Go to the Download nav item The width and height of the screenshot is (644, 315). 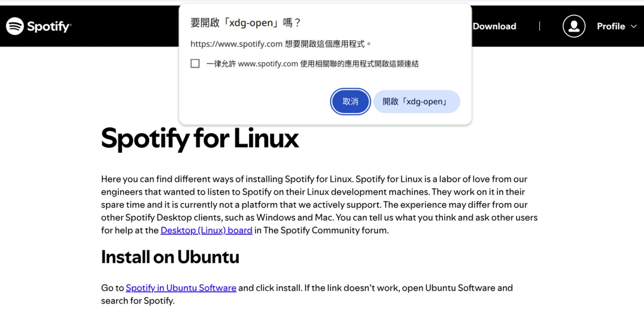494,27
